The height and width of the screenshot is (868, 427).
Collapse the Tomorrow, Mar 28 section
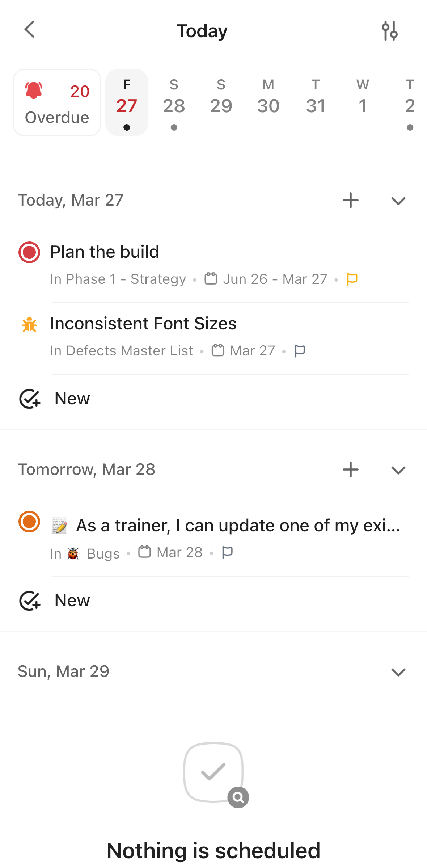click(x=398, y=470)
